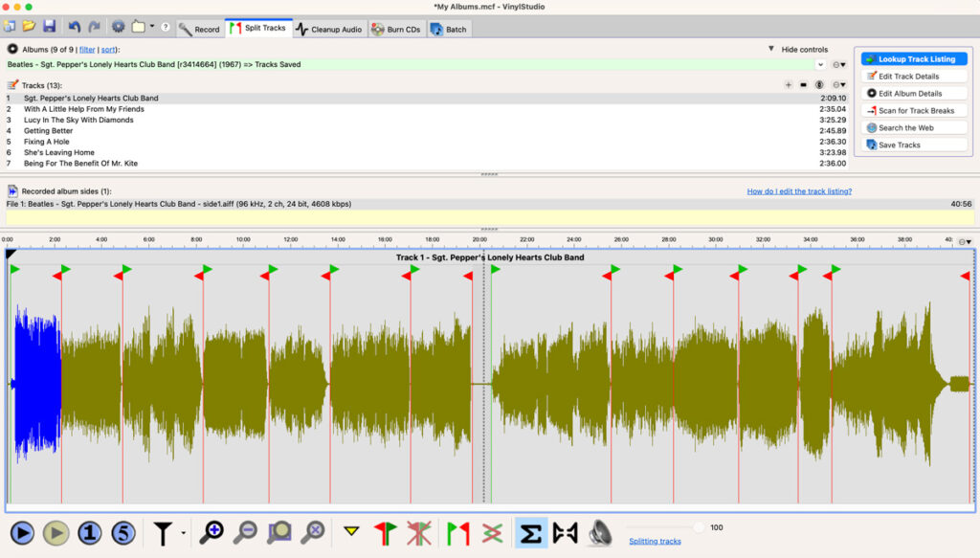Click the blue Play button
Image resolution: width=980 pixels, height=558 pixels.
coord(22,532)
